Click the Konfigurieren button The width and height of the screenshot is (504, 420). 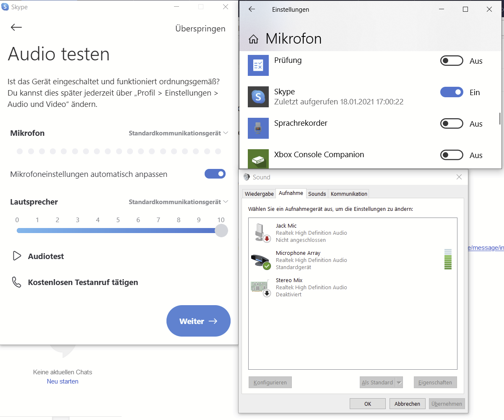click(270, 382)
